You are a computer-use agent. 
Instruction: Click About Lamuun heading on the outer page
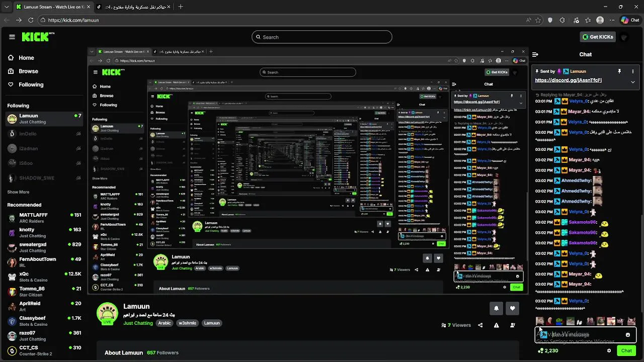(124, 353)
